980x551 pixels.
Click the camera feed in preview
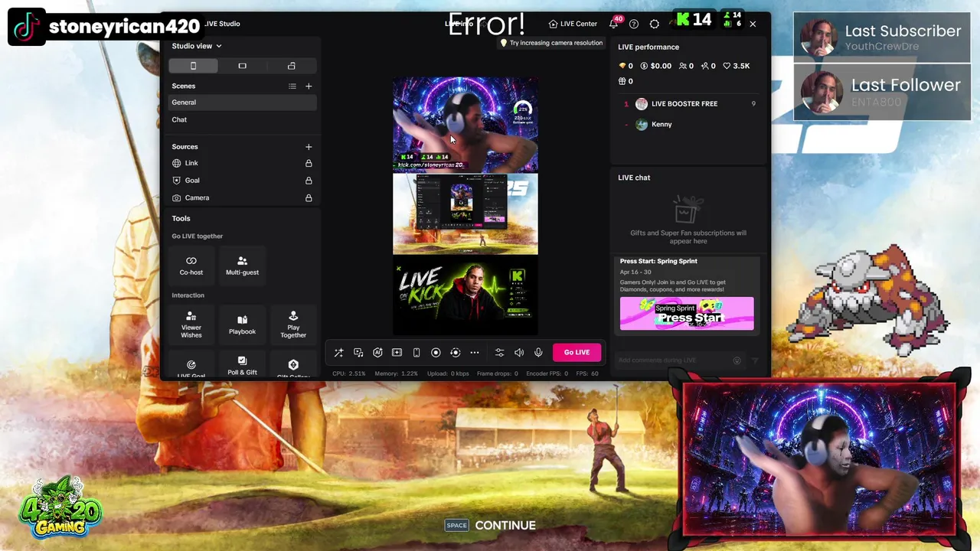pyautogui.click(x=465, y=124)
